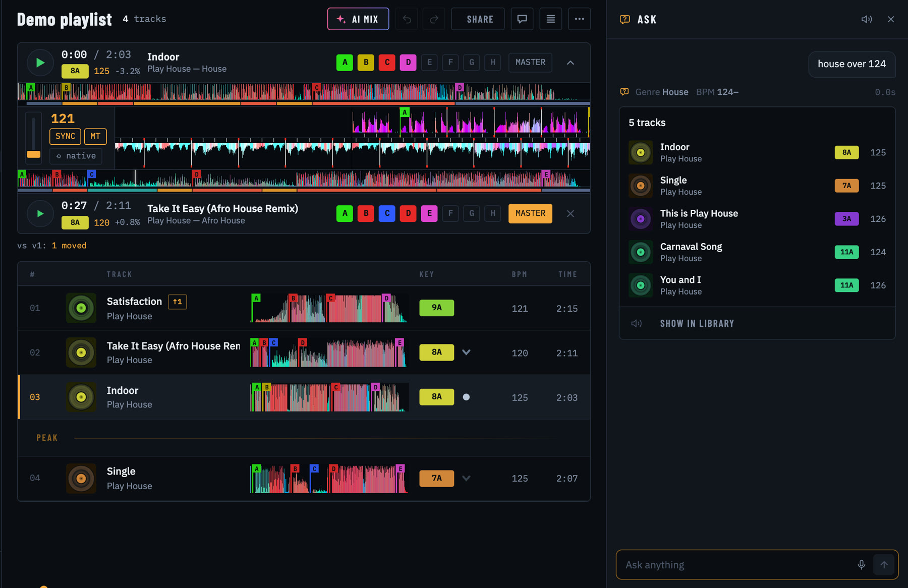Open the comments speech bubble icon
Image resolution: width=908 pixels, height=588 pixels.
click(x=522, y=19)
